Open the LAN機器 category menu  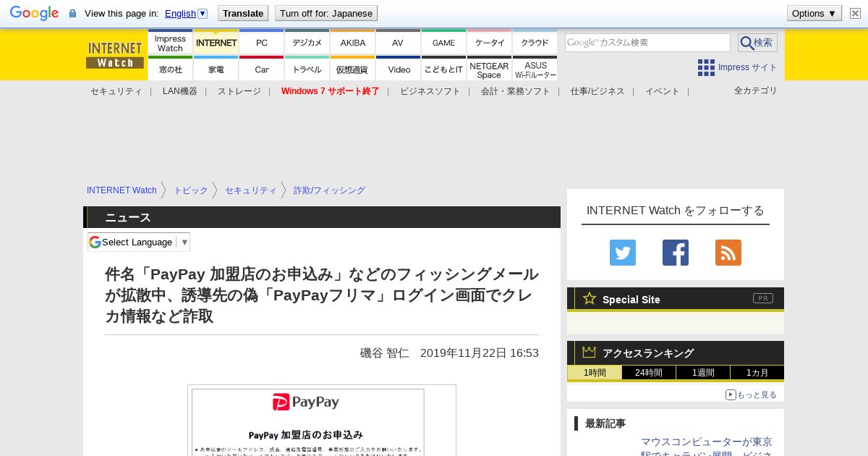coord(180,91)
